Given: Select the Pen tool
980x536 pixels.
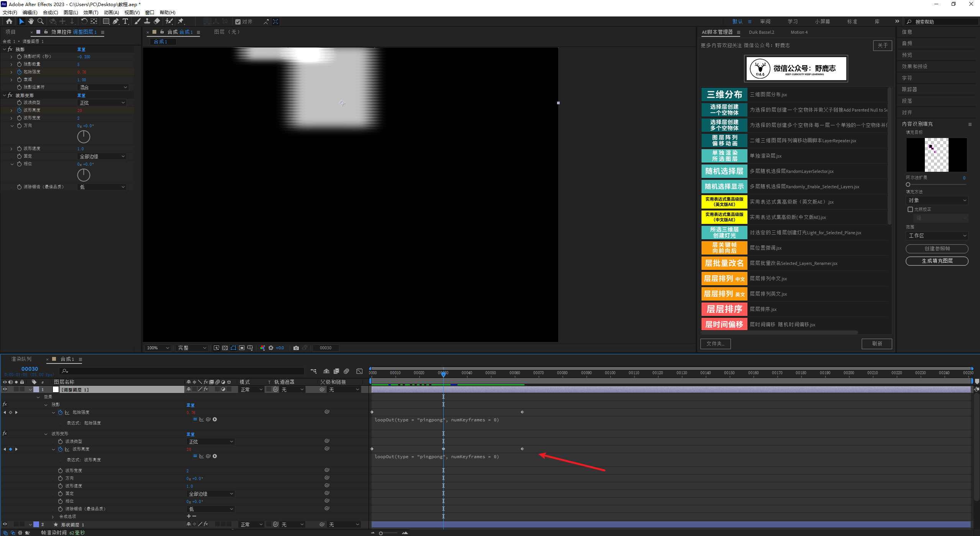Looking at the screenshot, I should [116, 21].
